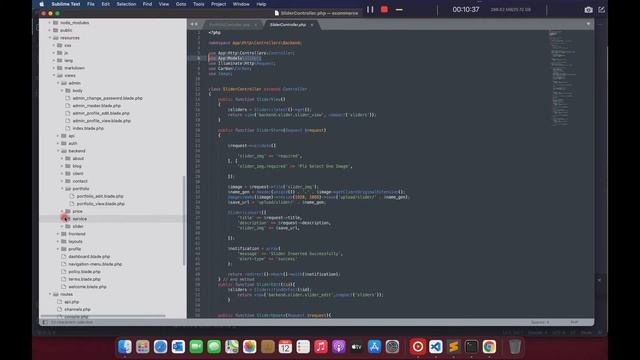Open admin_change_password.blade.php
This screenshot has width=640, height=360.
point(107,98)
